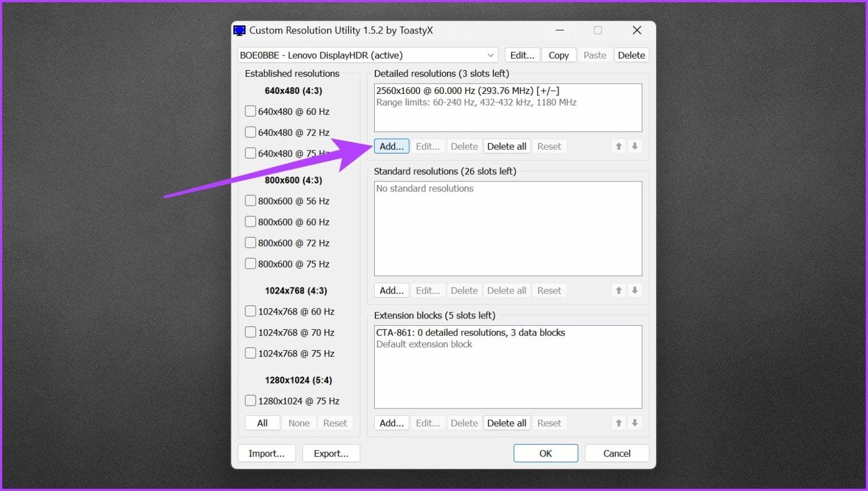Enable 640x480 @ 72 Hz checkbox

(x=250, y=132)
